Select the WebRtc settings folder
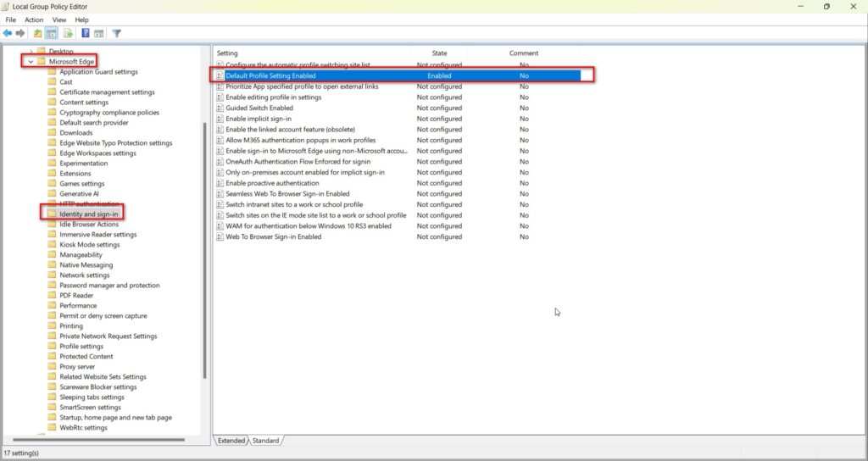The height and width of the screenshot is (461, 868). coord(83,428)
